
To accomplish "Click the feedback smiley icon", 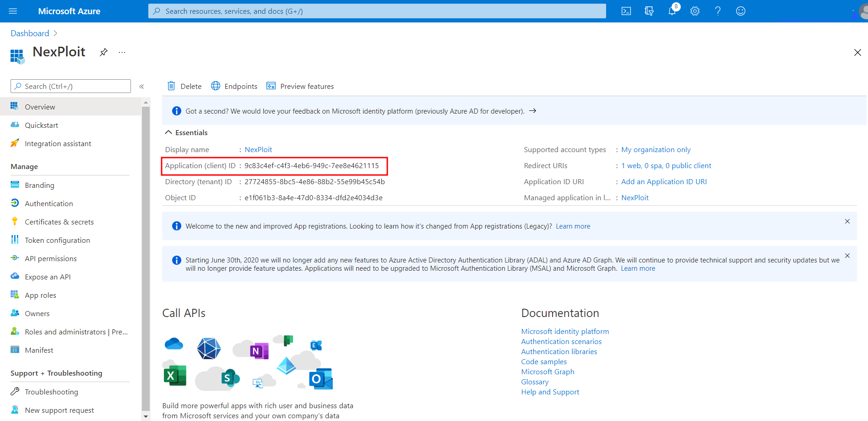I will tap(741, 11).
